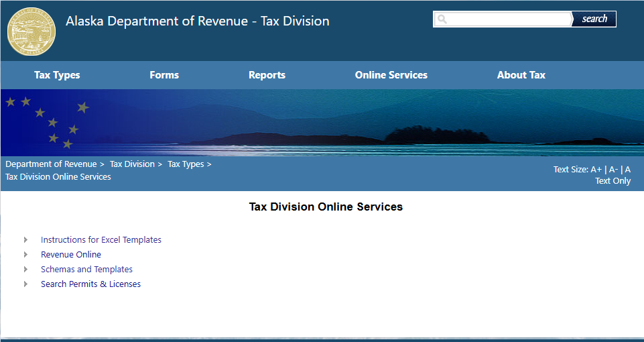The height and width of the screenshot is (342, 644).
Task: Decrease text size with A-
Action: coord(613,170)
